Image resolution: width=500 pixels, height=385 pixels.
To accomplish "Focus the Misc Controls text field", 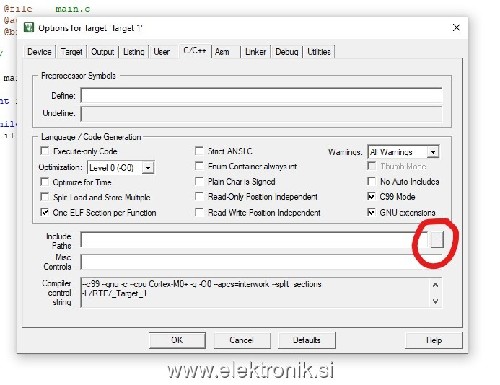I will pyautogui.click(x=262, y=262).
